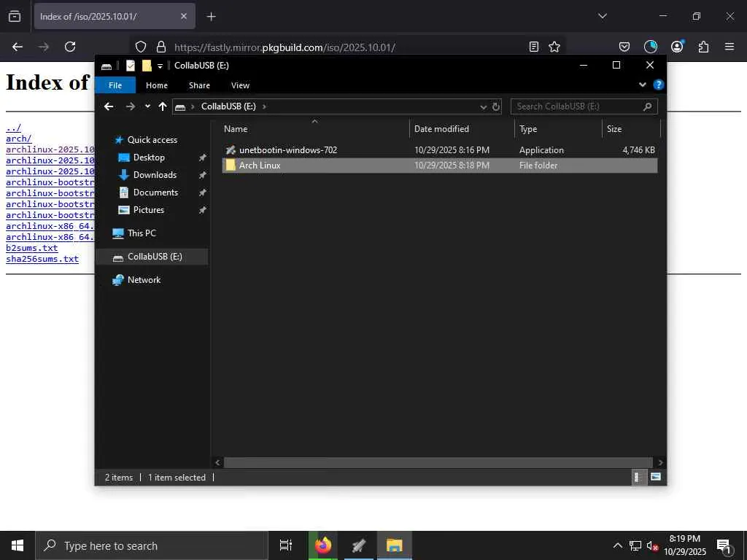This screenshot has height=560, width=747.
Task: Select Network in navigation pane
Action: [144, 280]
